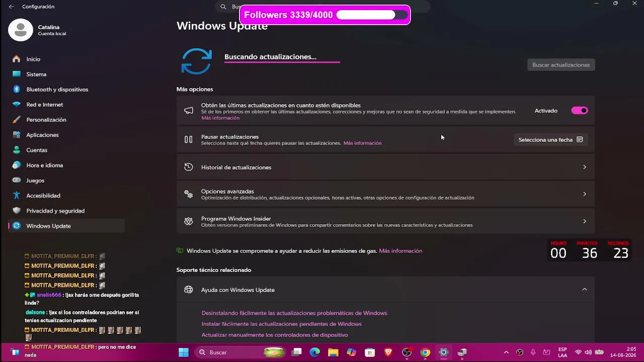Click the Opciones avanzadas gears icon
This screenshot has height=362, width=644.
click(x=188, y=194)
